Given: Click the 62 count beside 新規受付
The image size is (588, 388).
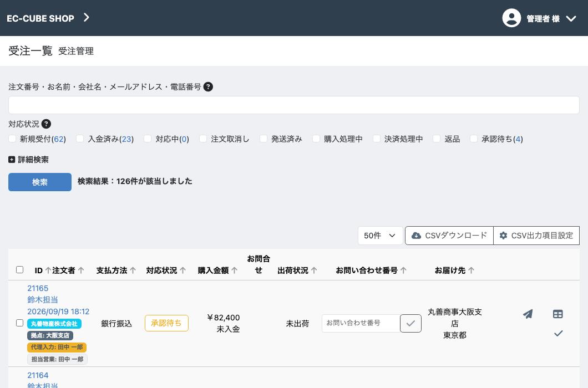Looking at the screenshot, I should (x=59, y=139).
